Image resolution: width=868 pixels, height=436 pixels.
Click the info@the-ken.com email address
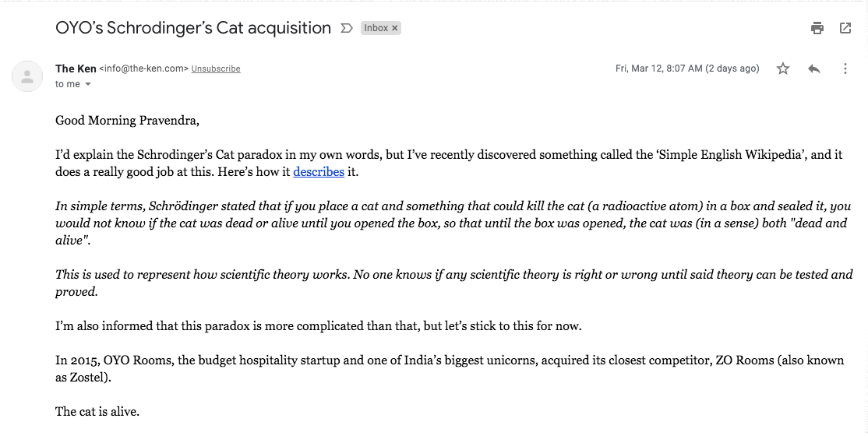144,69
